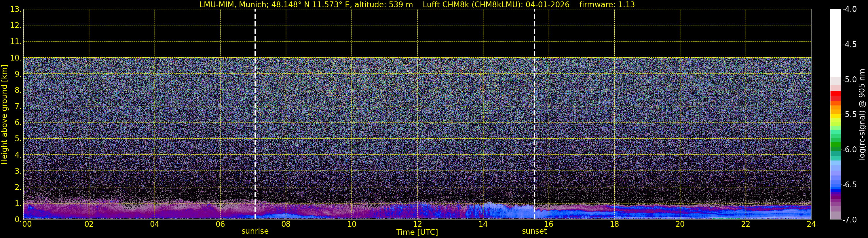Click the time axis tick label '04'
This screenshot has width=868, height=238.
coord(155,224)
